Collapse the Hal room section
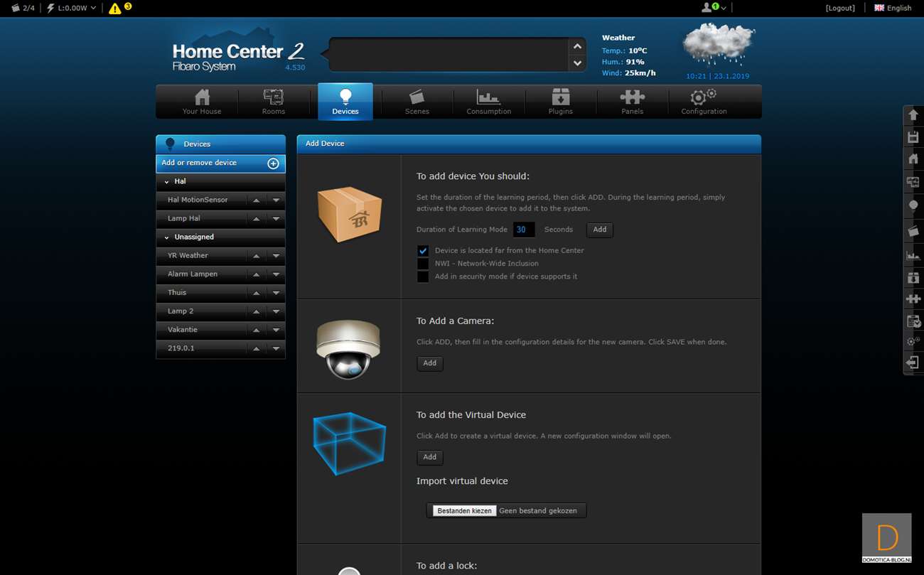This screenshot has height=575, width=924. 167,182
